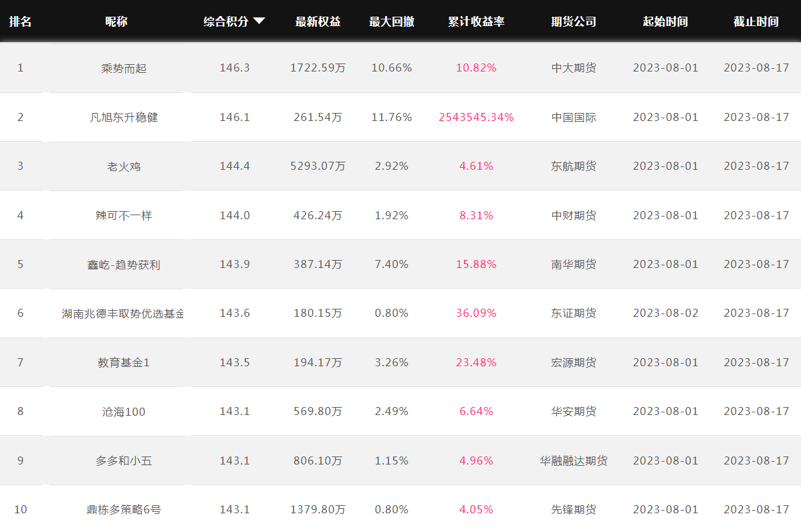Open nickname 鼎栋多策略6号
Viewport: 801px width, 532px height.
(124, 509)
